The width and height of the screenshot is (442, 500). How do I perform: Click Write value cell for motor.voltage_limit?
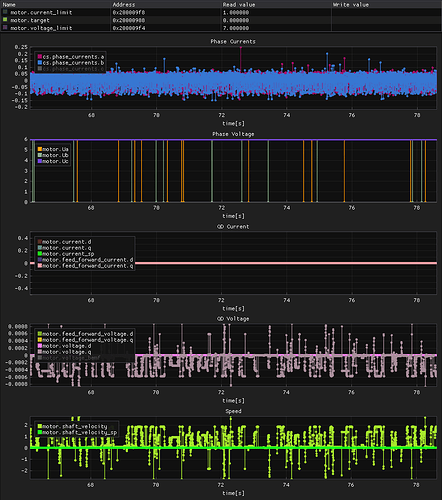click(x=386, y=28)
